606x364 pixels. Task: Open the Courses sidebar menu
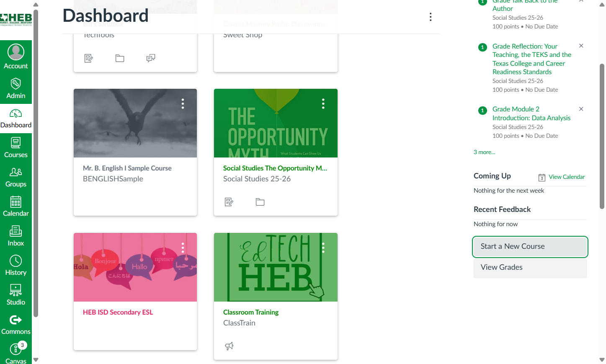(x=16, y=148)
